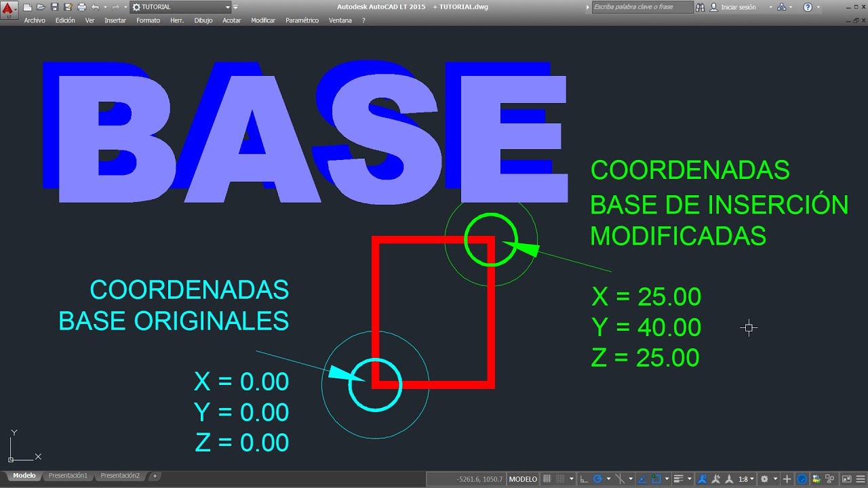The height and width of the screenshot is (488, 868).
Task: Click the Save diskette icon
Action: pos(54,7)
